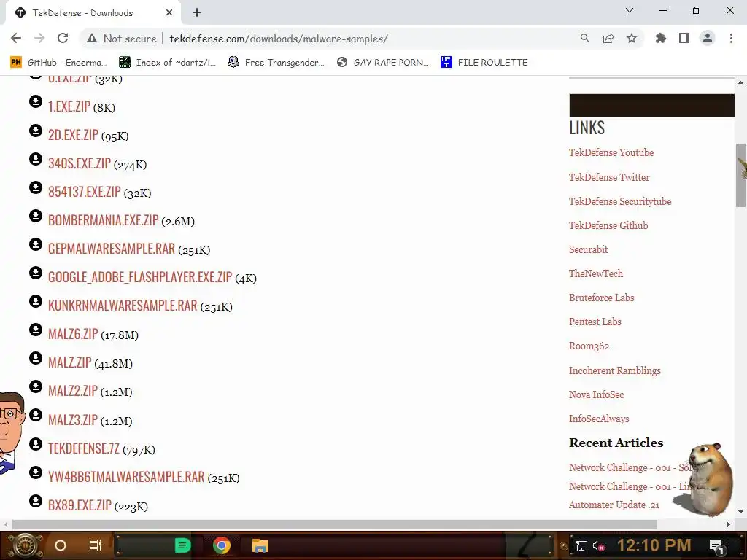Click the muted volume icon in system tray

599,545
